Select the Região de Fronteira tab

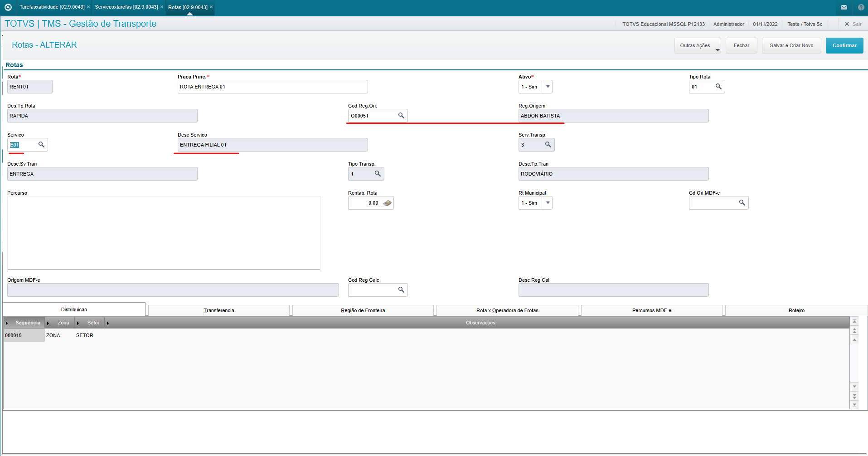(363, 310)
